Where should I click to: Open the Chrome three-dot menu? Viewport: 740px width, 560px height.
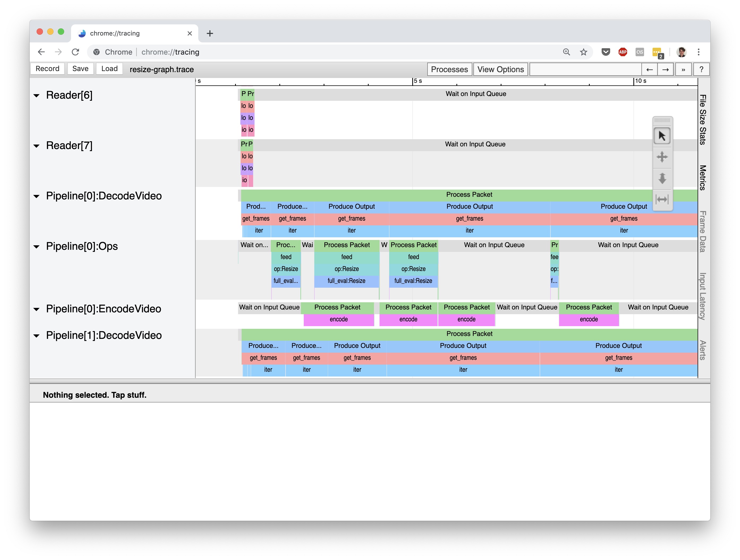[698, 52]
